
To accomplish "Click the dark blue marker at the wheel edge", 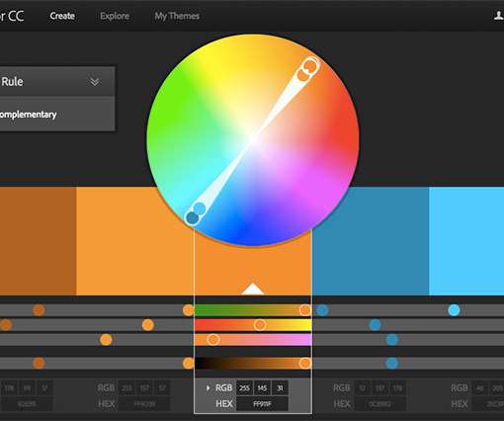I will click(x=193, y=218).
